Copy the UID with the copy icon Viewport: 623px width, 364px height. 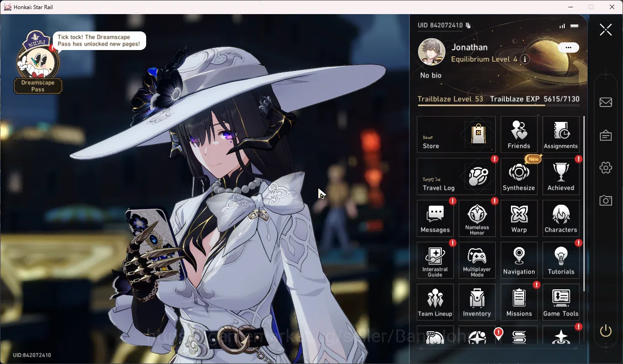point(468,25)
